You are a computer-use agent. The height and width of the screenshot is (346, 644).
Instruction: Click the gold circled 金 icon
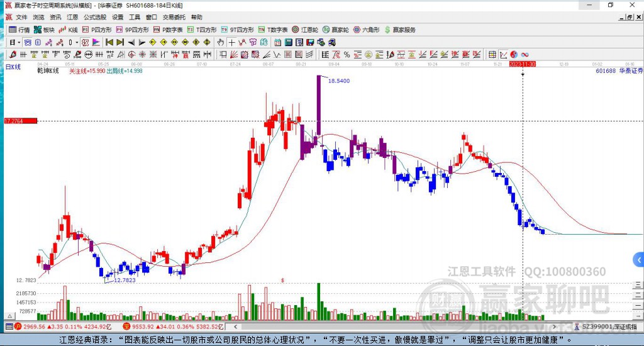[369, 55]
